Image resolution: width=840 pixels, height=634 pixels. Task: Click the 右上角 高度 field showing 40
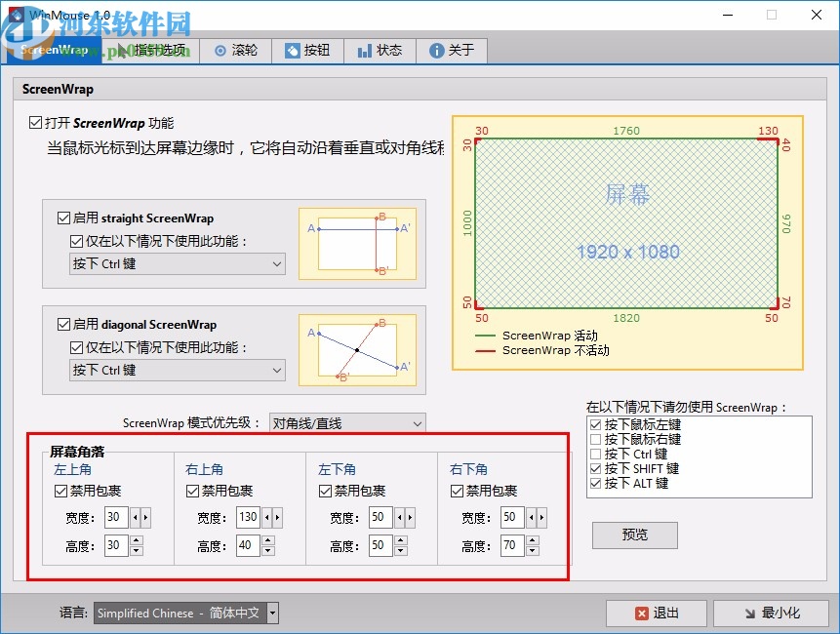pyautogui.click(x=248, y=545)
